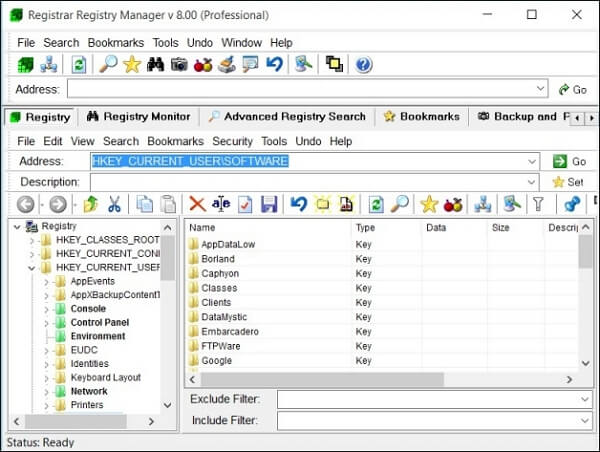This screenshot has width=600, height=452.
Task: Click the paste clipboard icon
Action: point(168,204)
